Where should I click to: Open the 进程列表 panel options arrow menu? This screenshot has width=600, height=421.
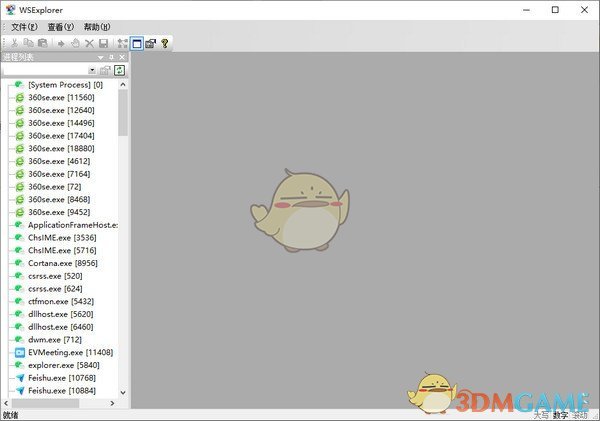[x=100, y=57]
